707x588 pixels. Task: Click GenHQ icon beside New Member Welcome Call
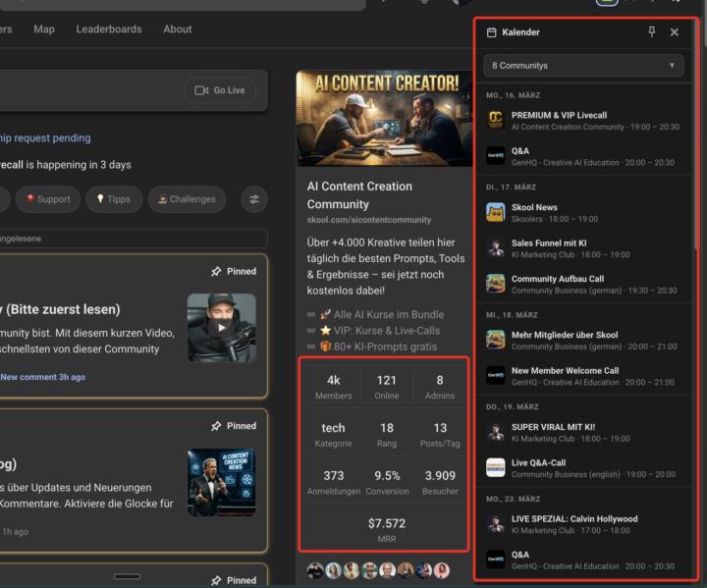pyautogui.click(x=496, y=376)
